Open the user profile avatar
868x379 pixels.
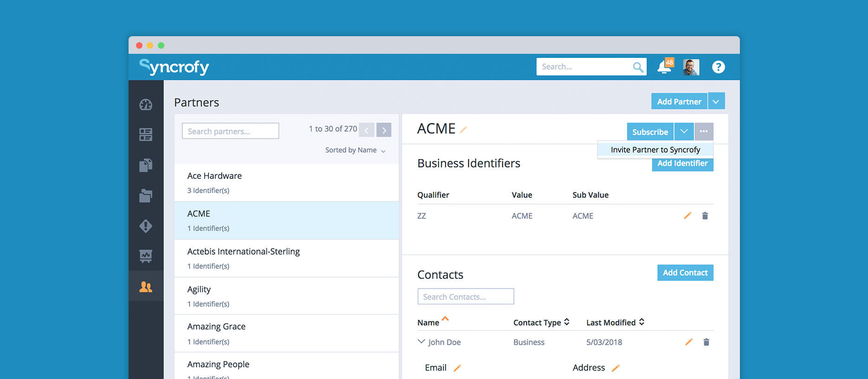[x=691, y=67]
